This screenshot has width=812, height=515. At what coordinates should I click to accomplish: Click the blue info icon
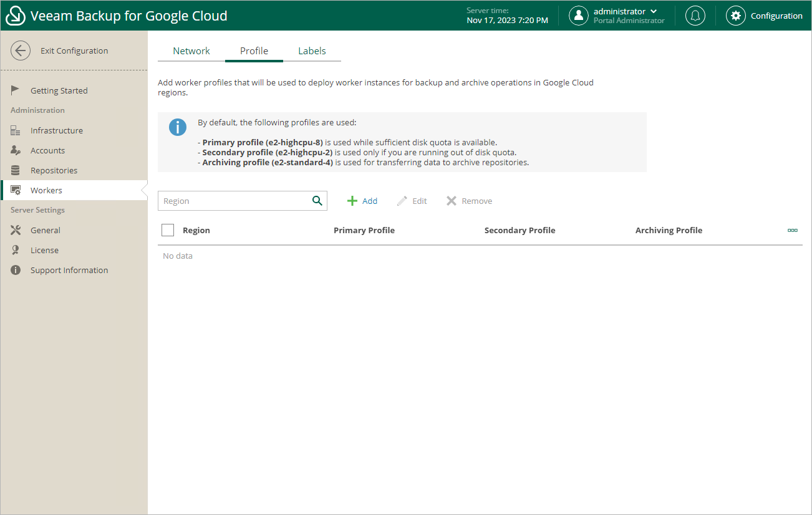[x=178, y=127]
